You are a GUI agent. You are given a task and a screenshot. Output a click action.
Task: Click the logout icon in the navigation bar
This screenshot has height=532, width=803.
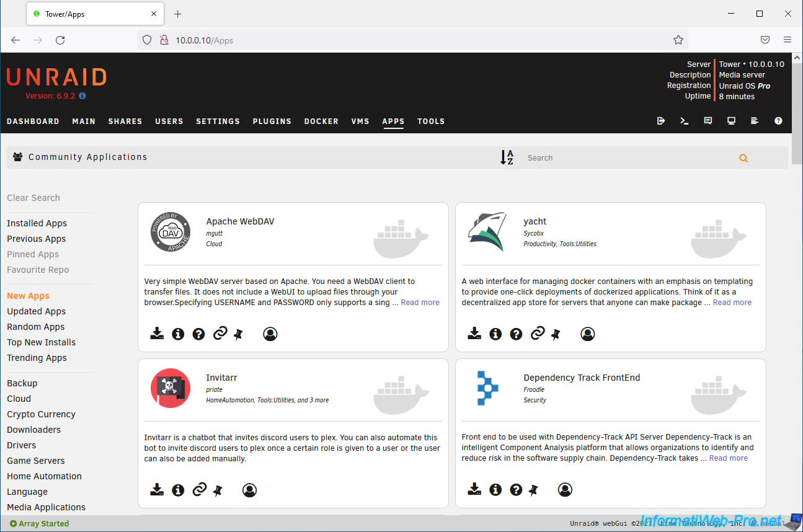(x=661, y=121)
